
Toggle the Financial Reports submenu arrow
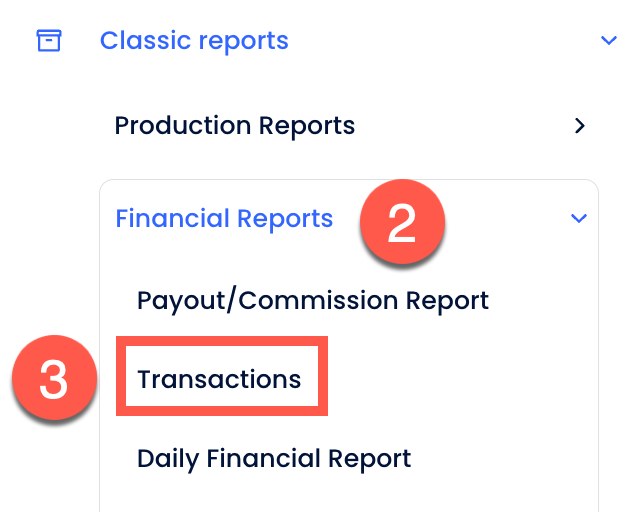(x=578, y=218)
